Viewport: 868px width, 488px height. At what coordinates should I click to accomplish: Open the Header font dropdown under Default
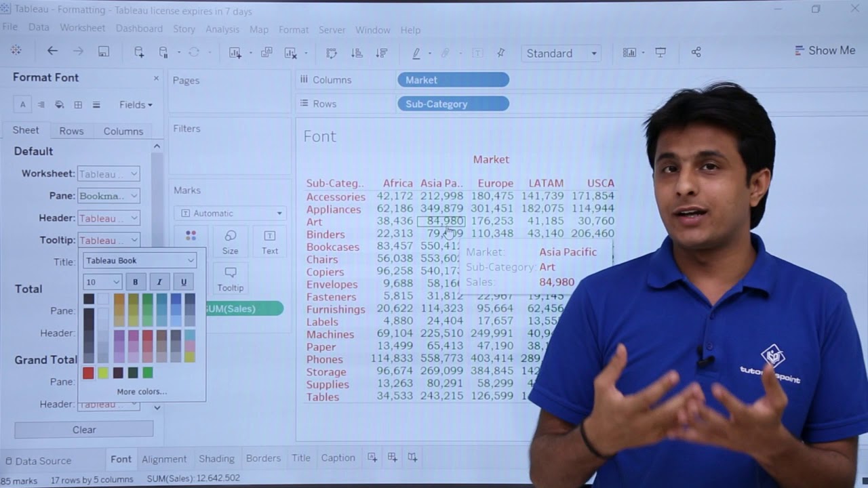click(108, 218)
